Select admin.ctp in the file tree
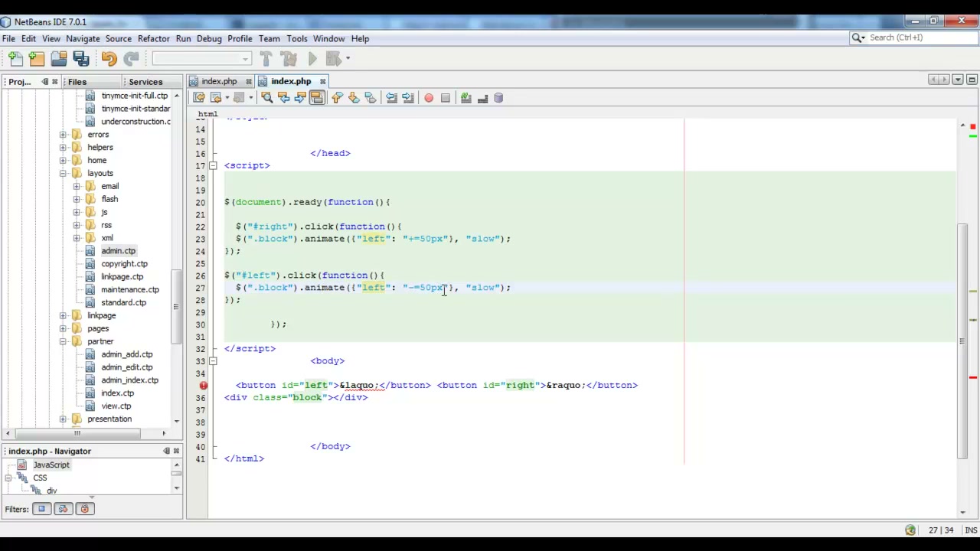The height and width of the screenshot is (551, 980). [x=118, y=251]
